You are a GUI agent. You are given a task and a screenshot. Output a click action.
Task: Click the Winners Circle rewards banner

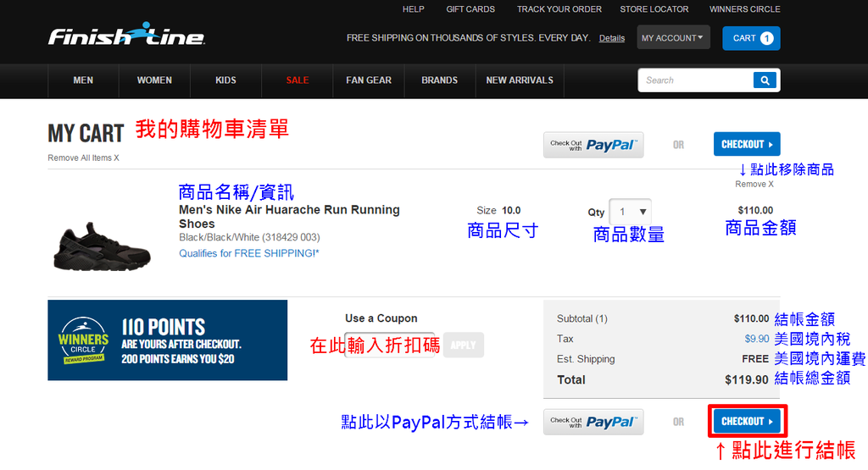[167, 340]
